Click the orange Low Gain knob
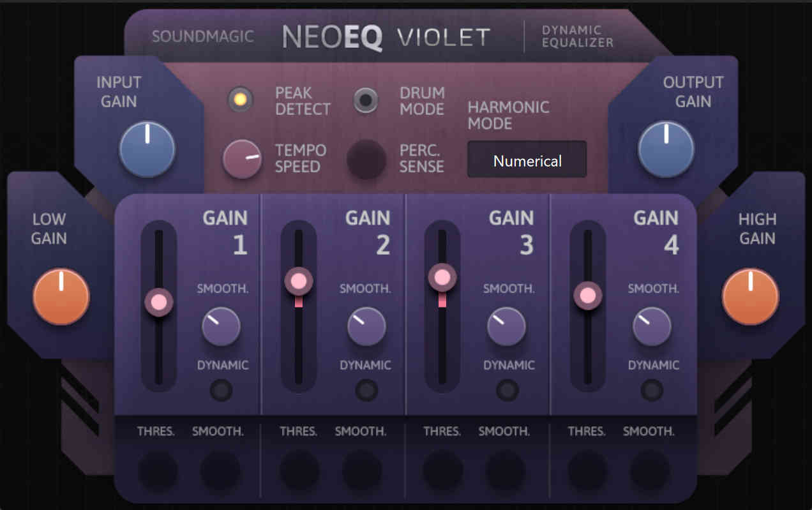812x510 pixels. (x=61, y=297)
